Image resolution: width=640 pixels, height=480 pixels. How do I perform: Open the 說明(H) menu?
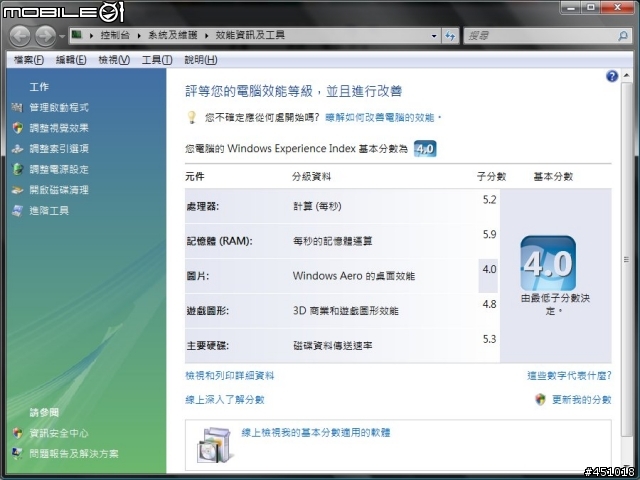[x=200, y=60]
